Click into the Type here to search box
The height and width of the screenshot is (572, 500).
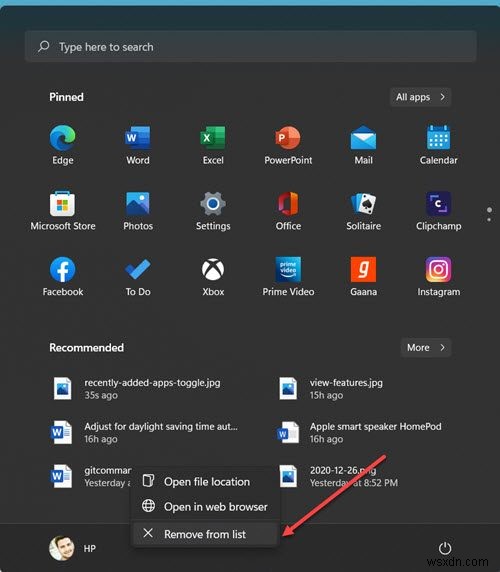[x=251, y=46]
